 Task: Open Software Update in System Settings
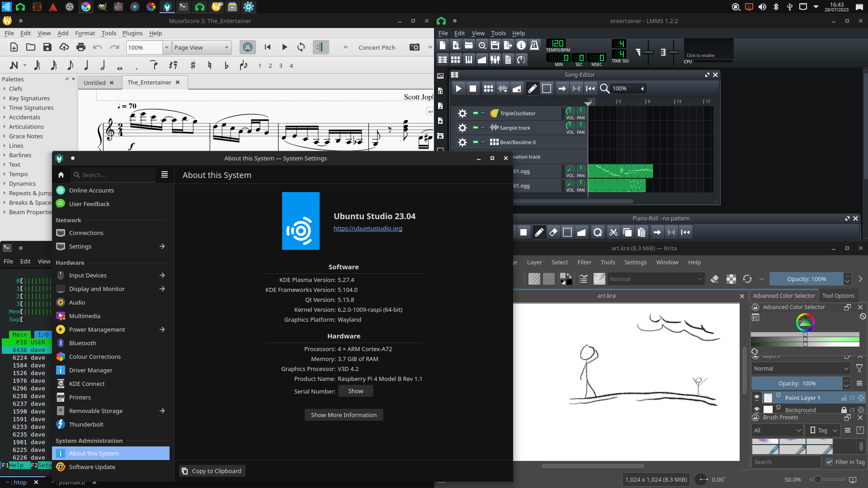pyautogui.click(x=111, y=467)
